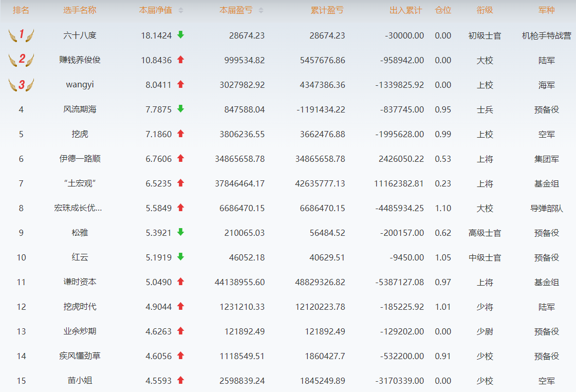Open player 业余炒期
The width and height of the screenshot is (576, 392).
pos(80,331)
